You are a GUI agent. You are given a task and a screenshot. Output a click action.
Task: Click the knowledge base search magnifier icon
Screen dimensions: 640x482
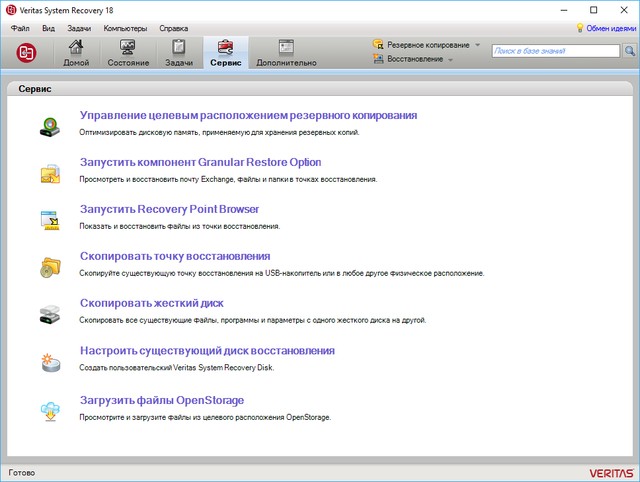(x=629, y=51)
